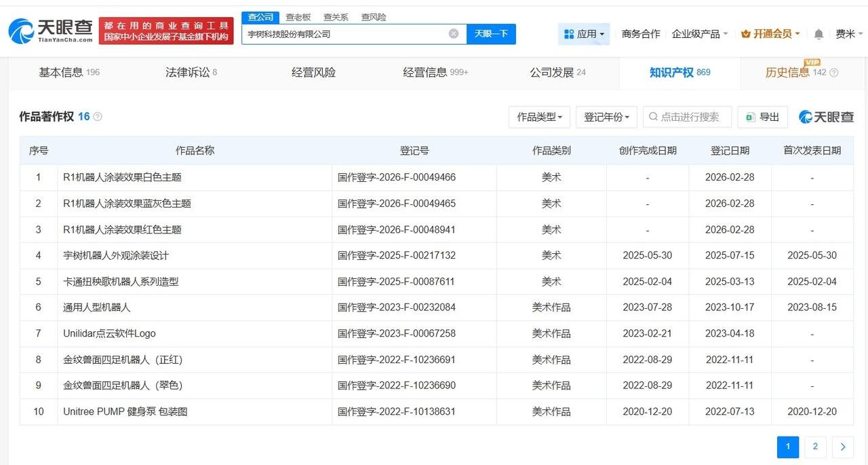This screenshot has width=868, height=465.
Task: Click the 天眼查 watermark logo near 导出
Action: point(826,116)
